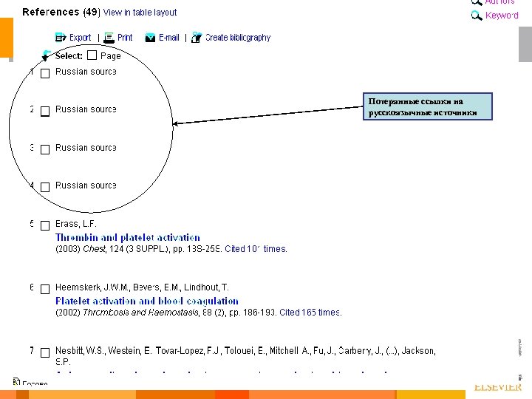Image resolution: width=532 pixels, height=399 pixels.
Task: Open View in table layout link
Action: [140, 13]
